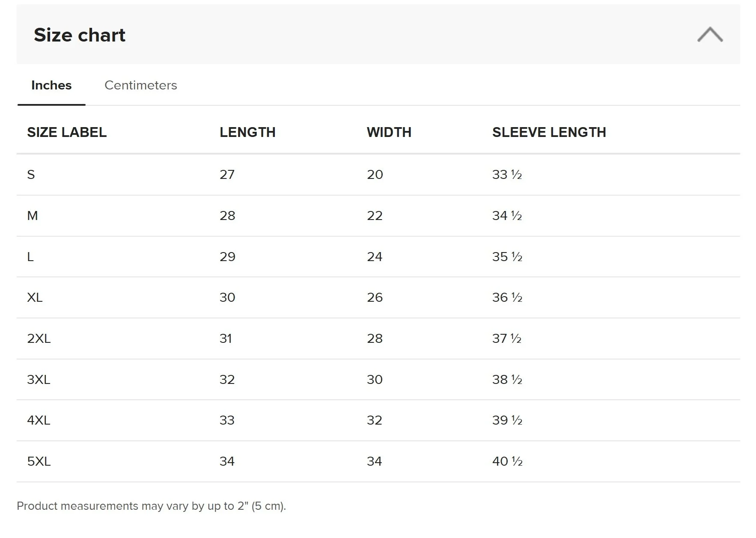The image size is (756, 538).
Task: Switch to the Centimeters tab
Action: (140, 85)
